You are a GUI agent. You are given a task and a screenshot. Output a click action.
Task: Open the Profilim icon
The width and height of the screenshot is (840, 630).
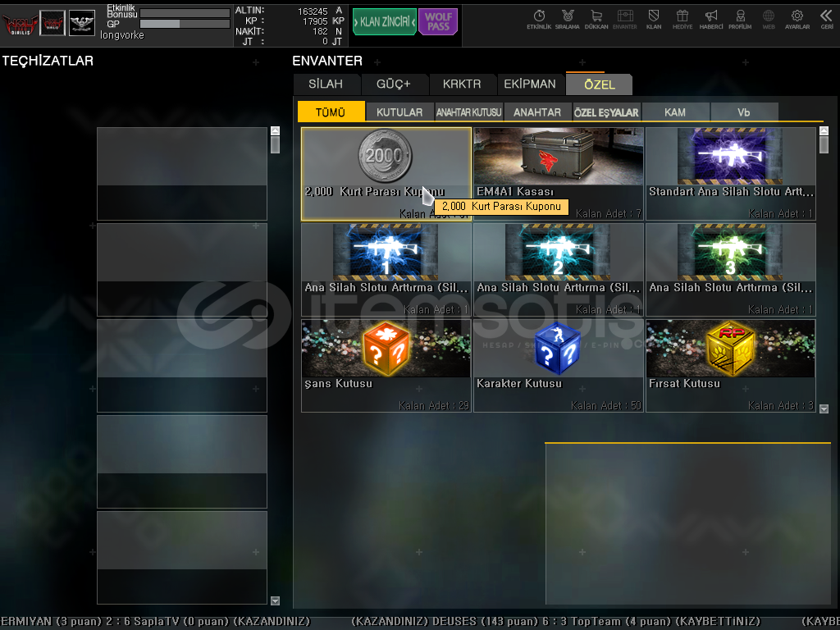tap(740, 20)
